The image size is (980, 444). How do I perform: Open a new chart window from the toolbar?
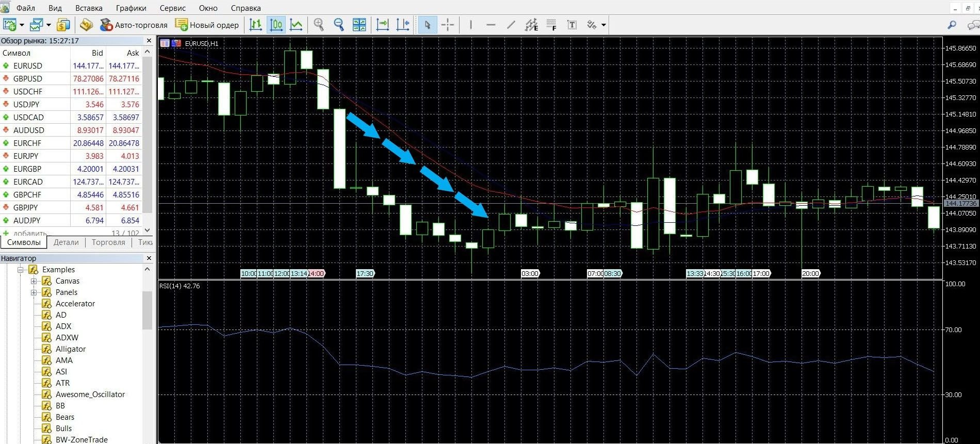pyautogui.click(x=9, y=25)
